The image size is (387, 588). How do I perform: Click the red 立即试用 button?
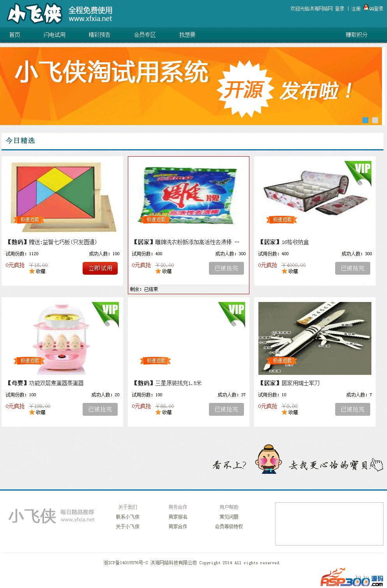(x=100, y=268)
